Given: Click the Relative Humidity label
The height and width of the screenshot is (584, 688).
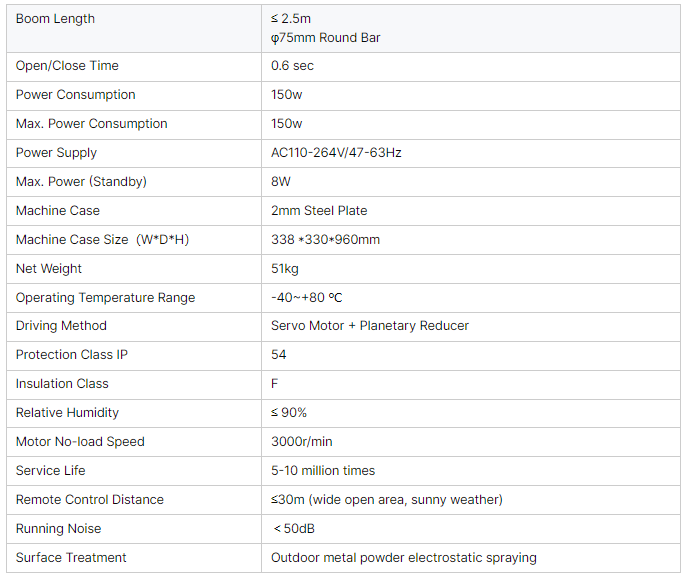Looking at the screenshot, I should click(x=67, y=412).
